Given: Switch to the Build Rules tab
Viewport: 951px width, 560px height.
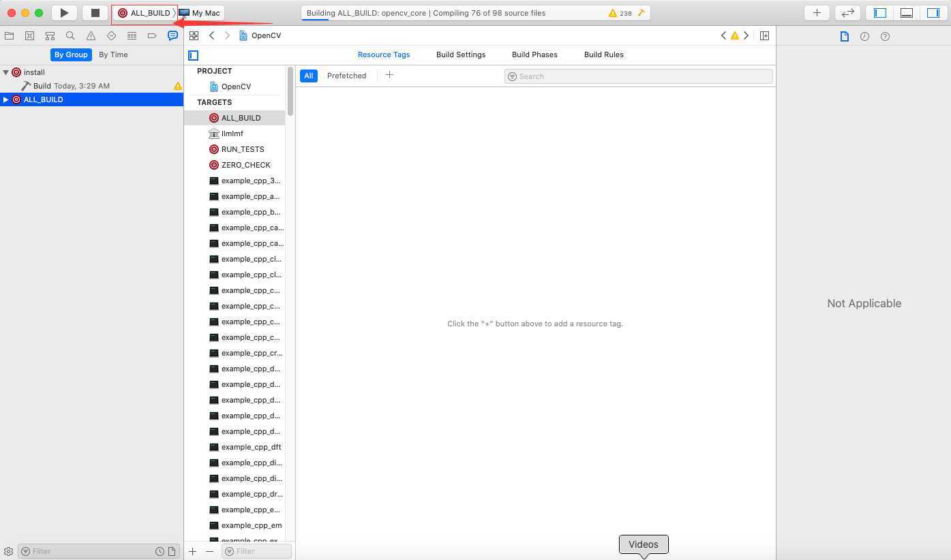Looking at the screenshot, I should 604,55.
